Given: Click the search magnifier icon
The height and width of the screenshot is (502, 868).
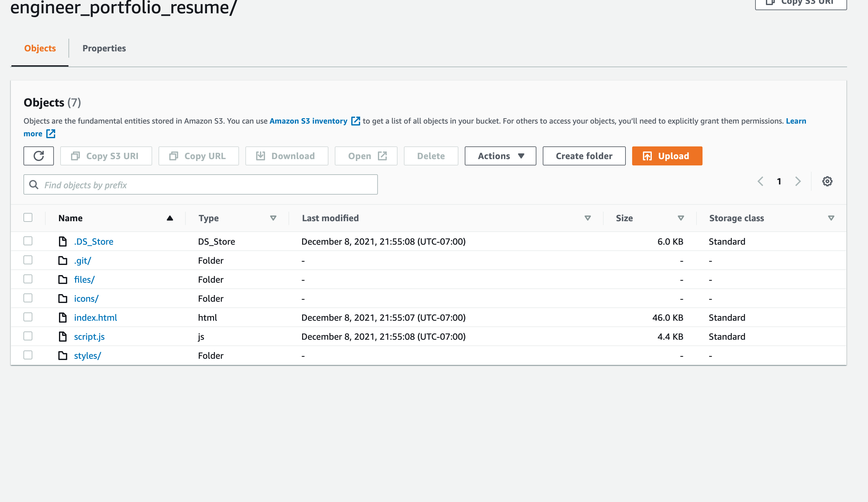Looking at the screenshot, I should pyautogui.click(x=34, y=185).
